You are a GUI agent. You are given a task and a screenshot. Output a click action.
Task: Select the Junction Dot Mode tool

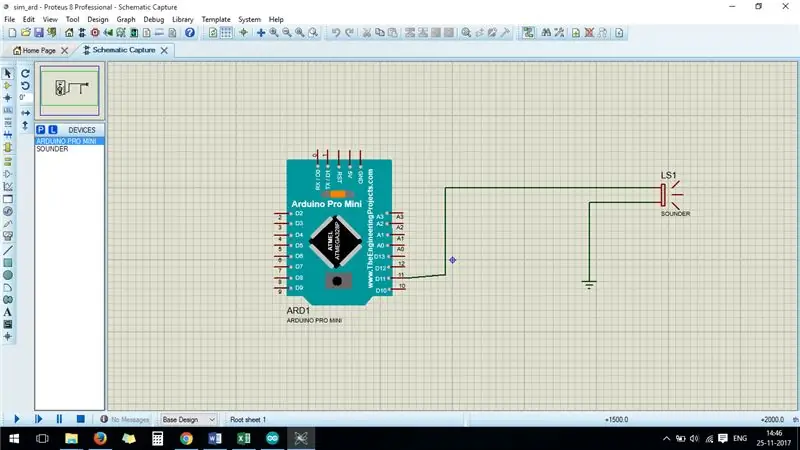point(8,98)
